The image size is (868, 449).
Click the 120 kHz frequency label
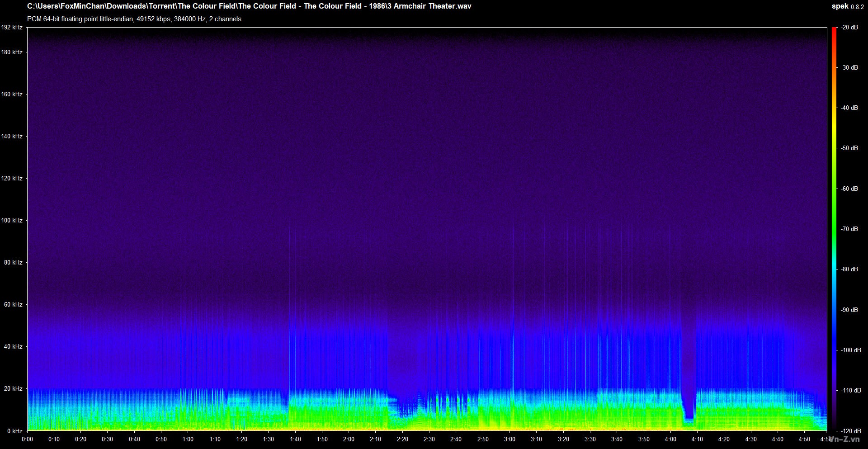[12, 179]
